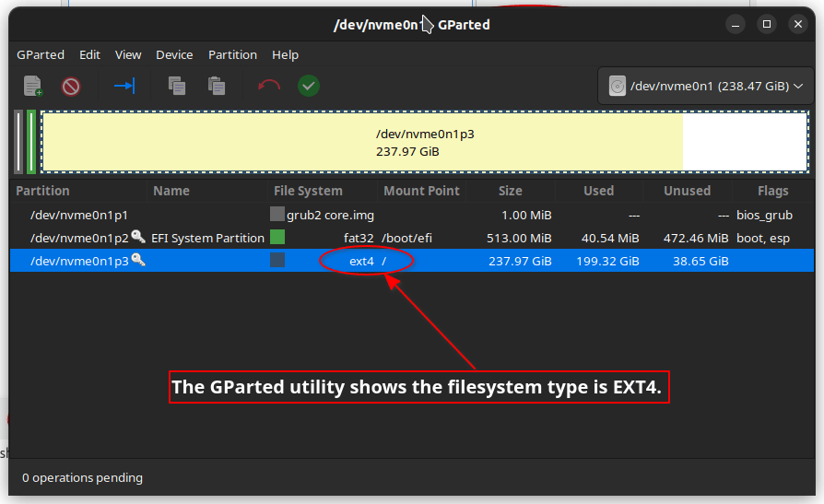Select the /dev/nvme0n1p1 partition row
Viewport: 824px width, 504px height.
coord(412,215)
